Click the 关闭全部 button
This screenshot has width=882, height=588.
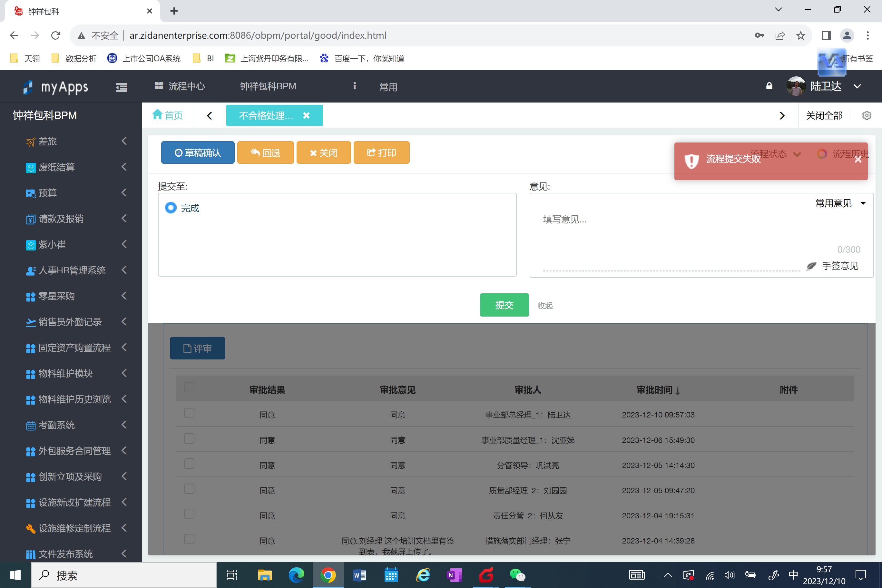[x=824, y=115]
